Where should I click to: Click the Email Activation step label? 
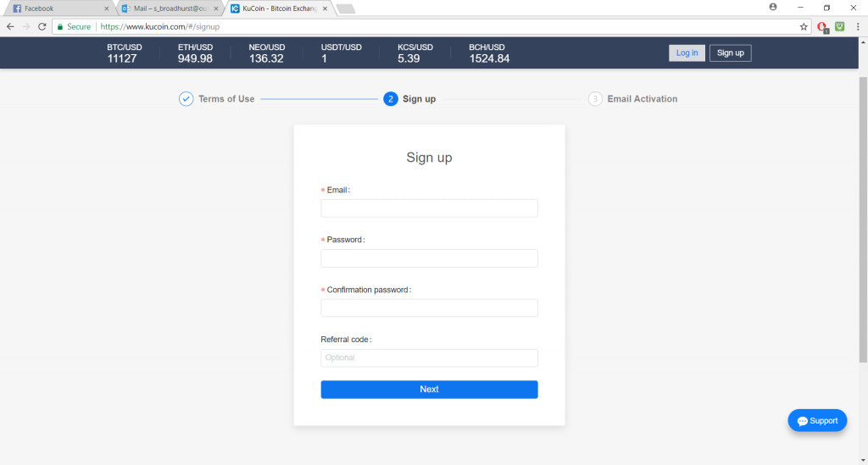point(643,99)
